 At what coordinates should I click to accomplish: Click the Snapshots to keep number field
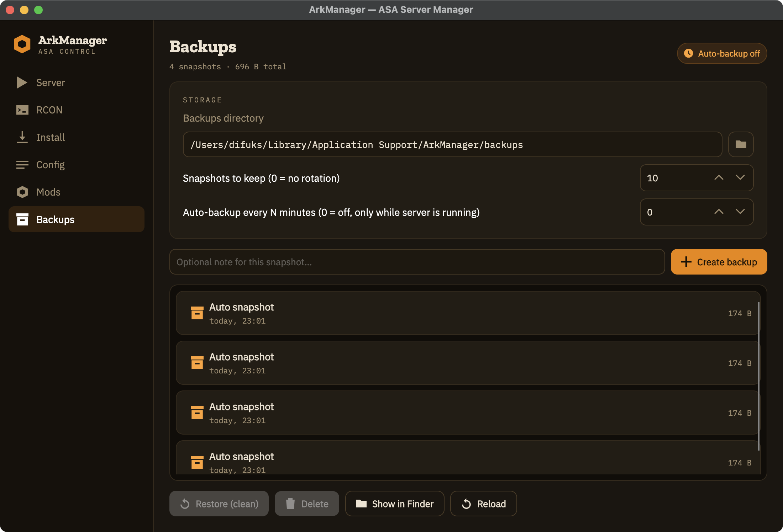pyautogui.click(x=697, y=178)
